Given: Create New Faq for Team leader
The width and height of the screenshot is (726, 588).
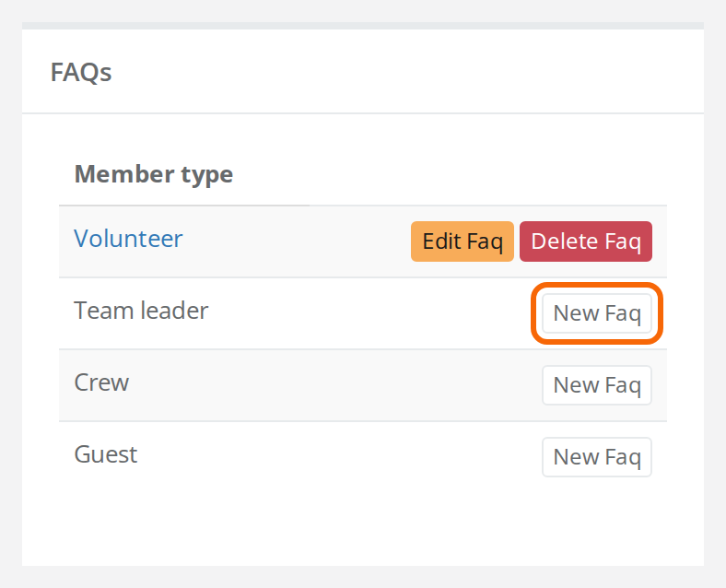Looking at the screenshot, I should [x=597, y=313].
